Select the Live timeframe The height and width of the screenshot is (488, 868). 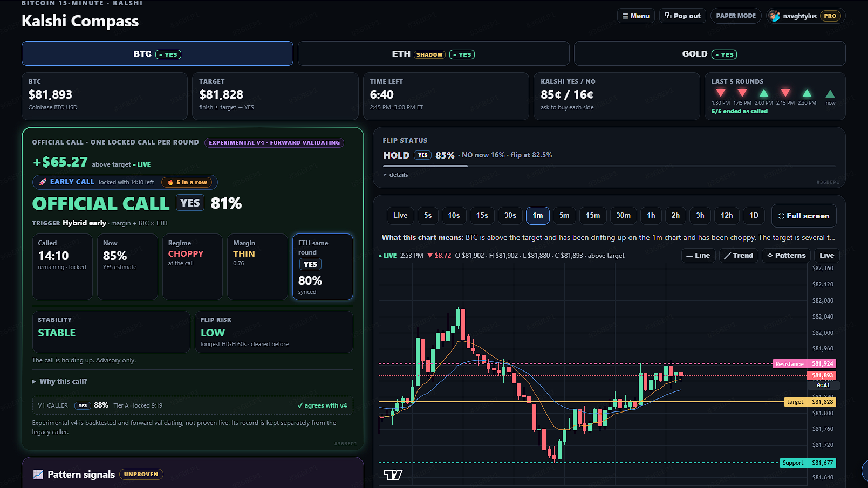(400, 215)
